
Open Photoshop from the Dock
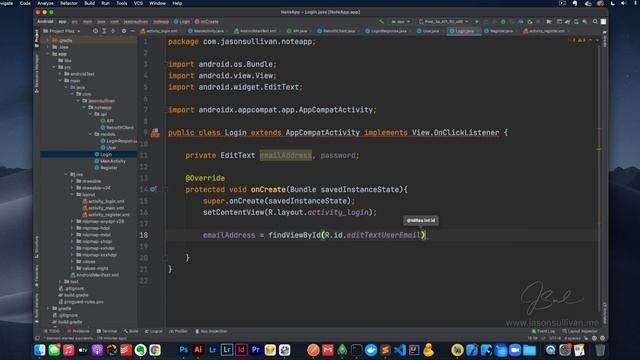[183, 350]
